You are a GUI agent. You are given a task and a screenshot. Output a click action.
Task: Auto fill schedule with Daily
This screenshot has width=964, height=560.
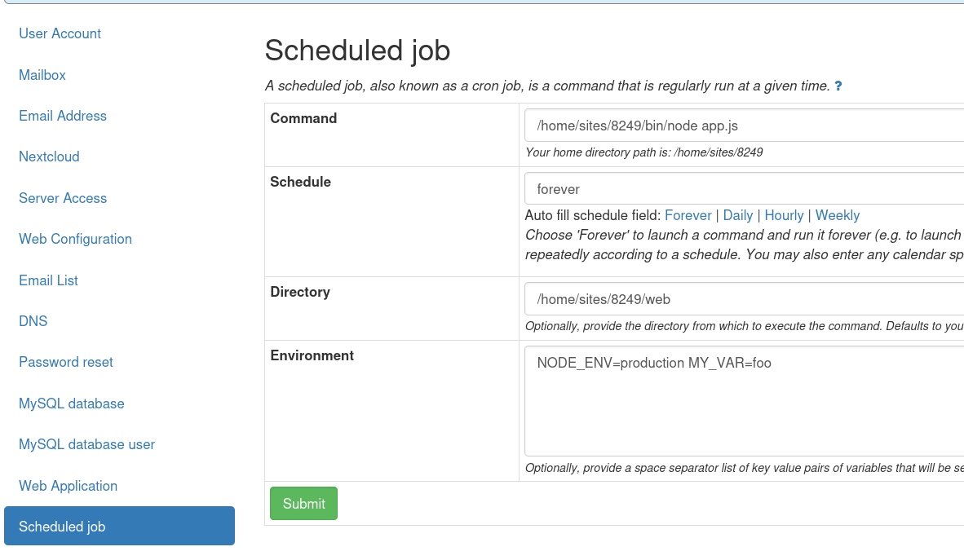[x=738, y=216]
